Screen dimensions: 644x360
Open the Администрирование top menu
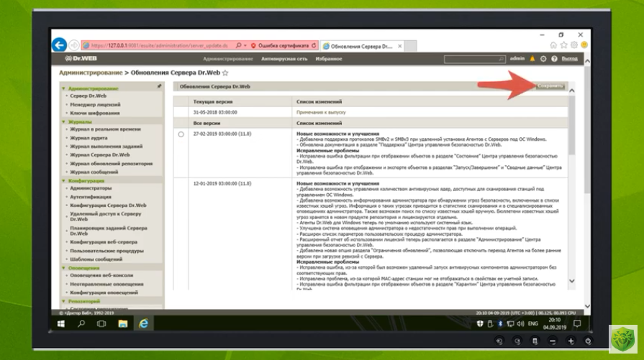click(228, 59)
